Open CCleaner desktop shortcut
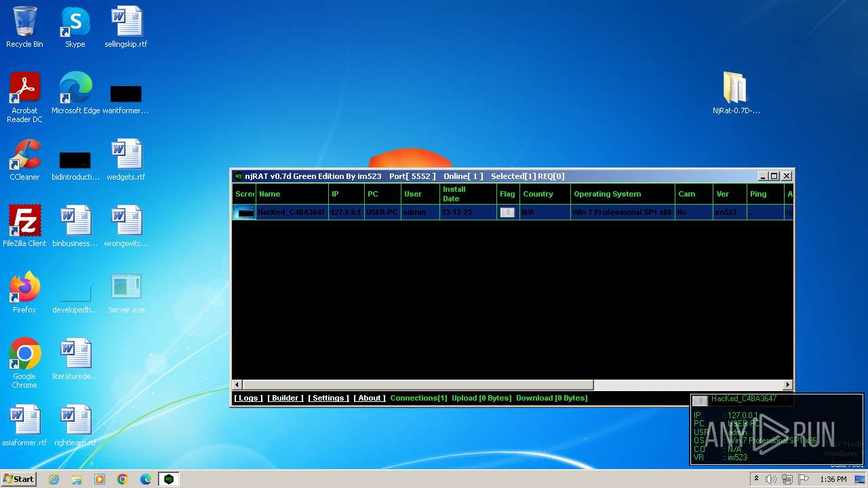The height and width of the screenshot is (488, 868). [24, 160]
